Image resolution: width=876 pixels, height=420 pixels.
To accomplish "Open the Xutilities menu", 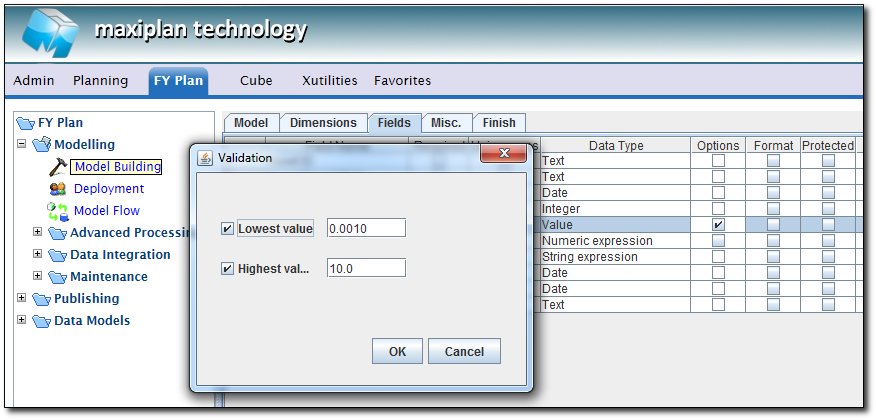I will [329, 80].
